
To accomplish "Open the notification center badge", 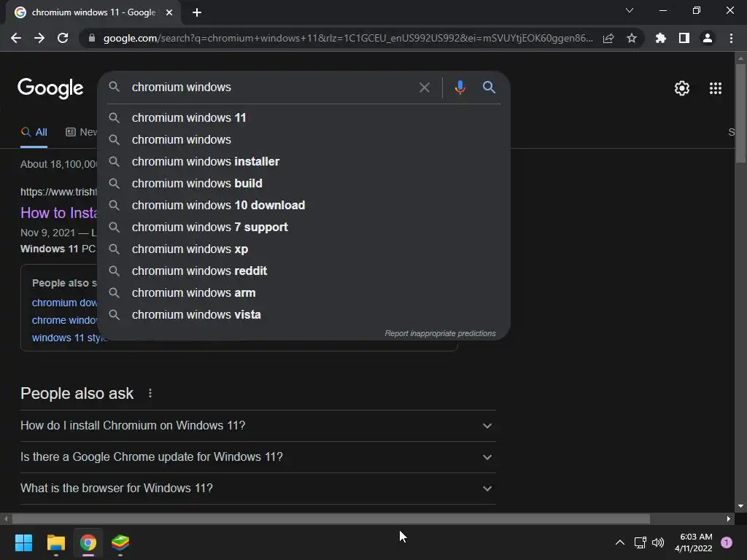I will [727, 542].
